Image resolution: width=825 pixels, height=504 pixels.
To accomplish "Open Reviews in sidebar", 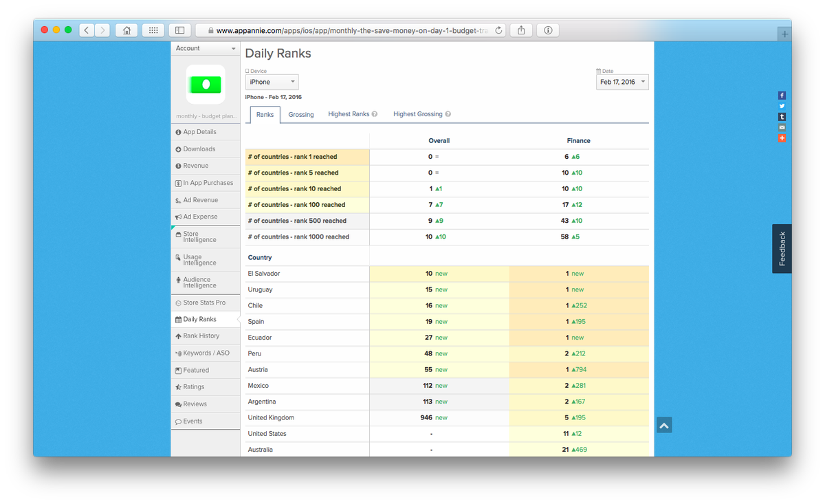I will (x=206, y=404).
